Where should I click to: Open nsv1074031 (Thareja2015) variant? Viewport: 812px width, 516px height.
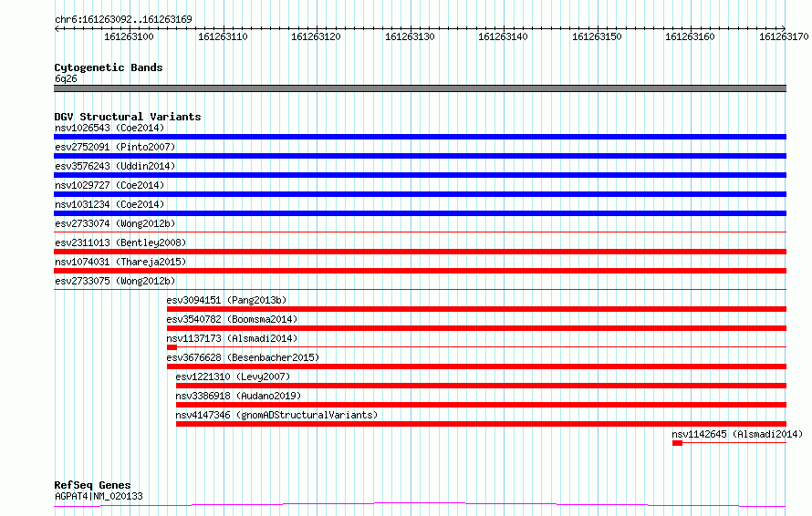point(120,262)
